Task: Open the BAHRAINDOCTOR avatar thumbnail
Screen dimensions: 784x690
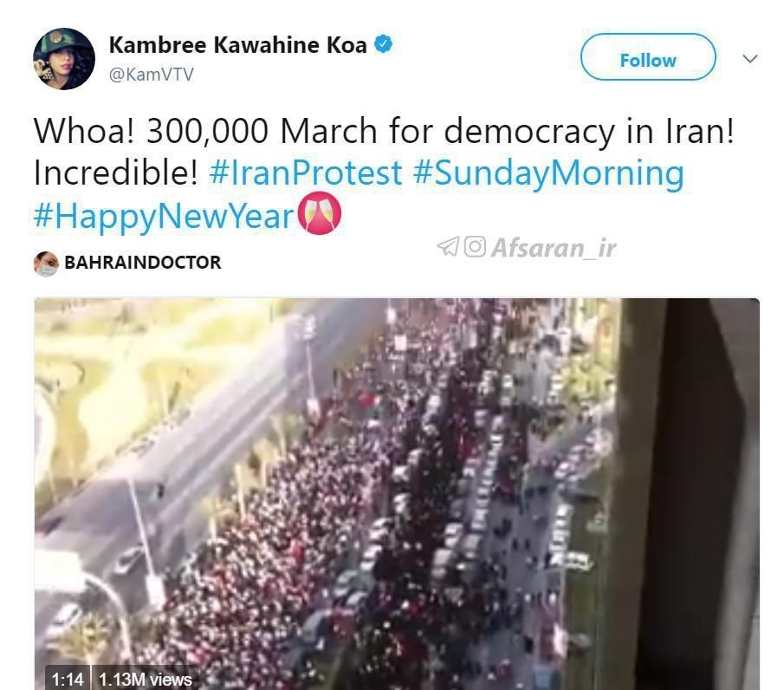Action: (46, 264)
